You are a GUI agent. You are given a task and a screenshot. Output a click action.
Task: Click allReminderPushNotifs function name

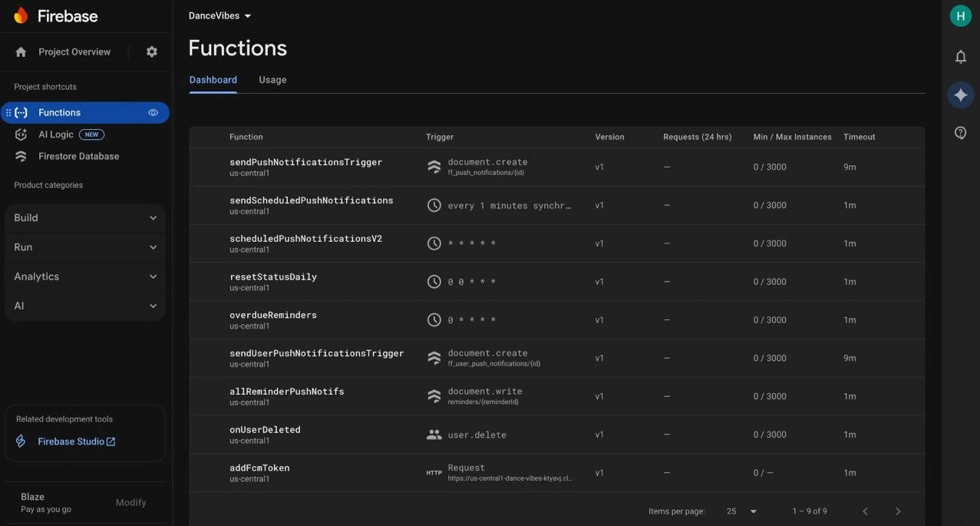click(x=287, y=392)
